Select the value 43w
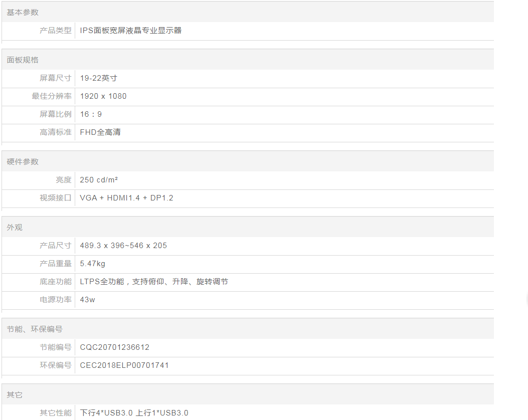The width and height of the screenshot is (528, 420). 87,300
